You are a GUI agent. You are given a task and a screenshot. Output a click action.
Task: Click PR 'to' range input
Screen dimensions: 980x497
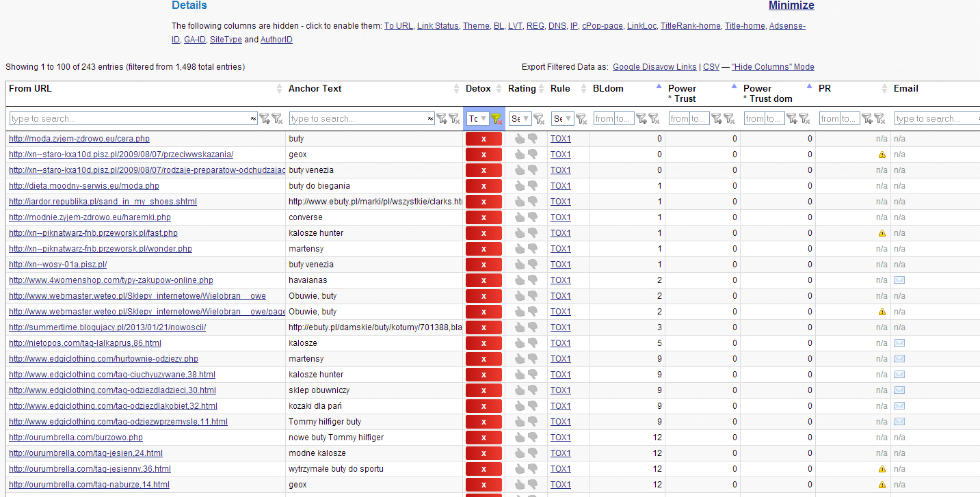point(849,119)
